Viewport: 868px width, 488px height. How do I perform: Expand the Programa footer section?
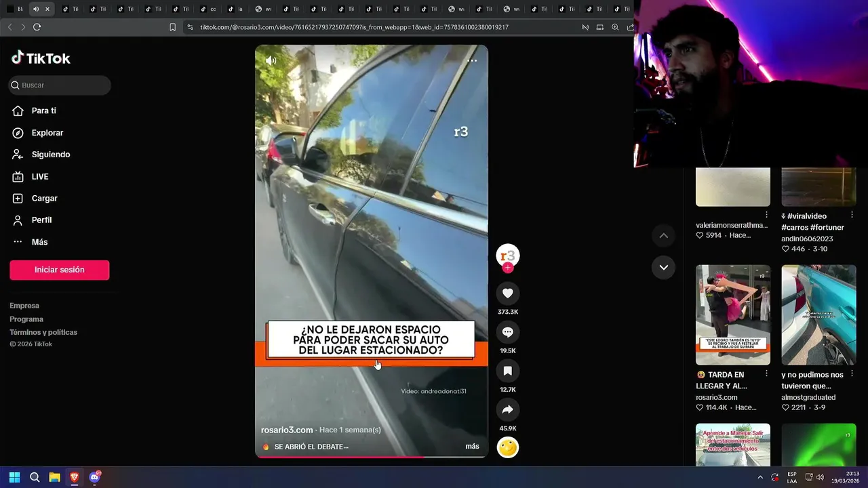coord(26,319)
